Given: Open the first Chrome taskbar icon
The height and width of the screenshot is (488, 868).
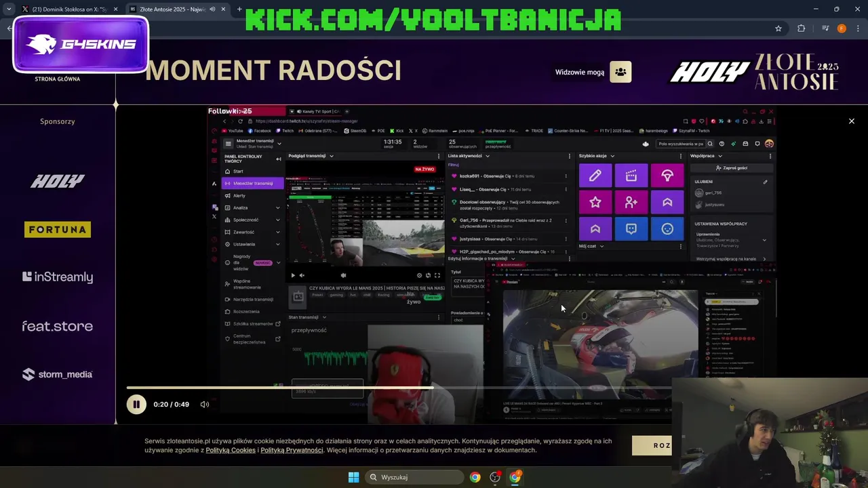Looking at the screenshot, I should pyautogui.click(x=475, y=477).
